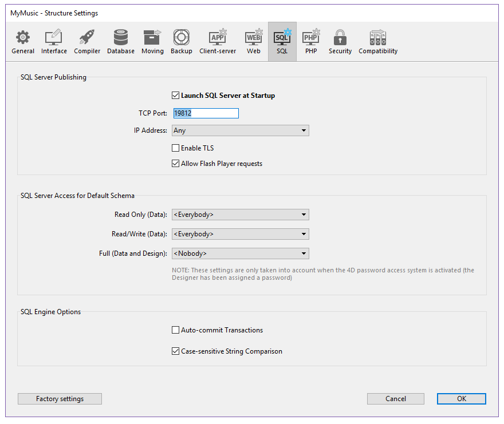The width and height of the screenshot is (504, 424).
Task: Click the Factory settings button
Action: click(x=60, y=399)
